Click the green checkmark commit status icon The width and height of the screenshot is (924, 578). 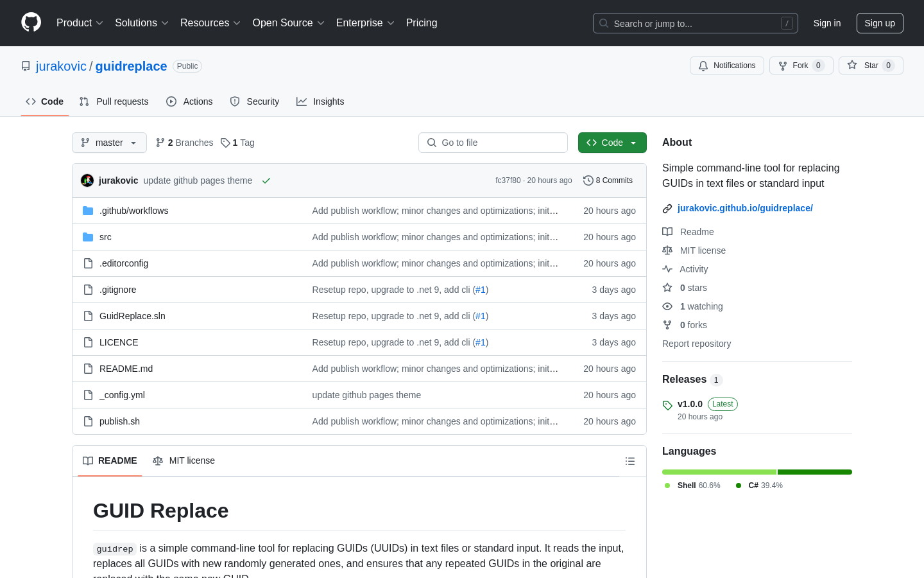pos(266,180)
